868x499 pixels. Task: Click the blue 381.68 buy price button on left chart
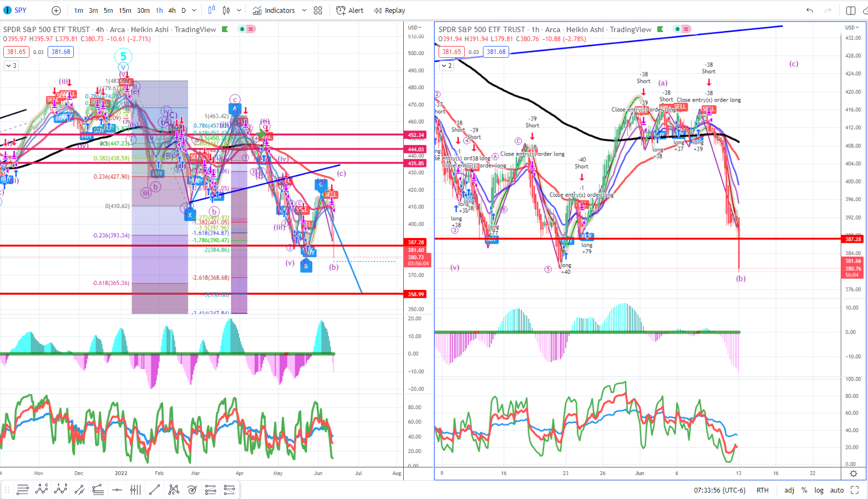[x=60, y=52]
